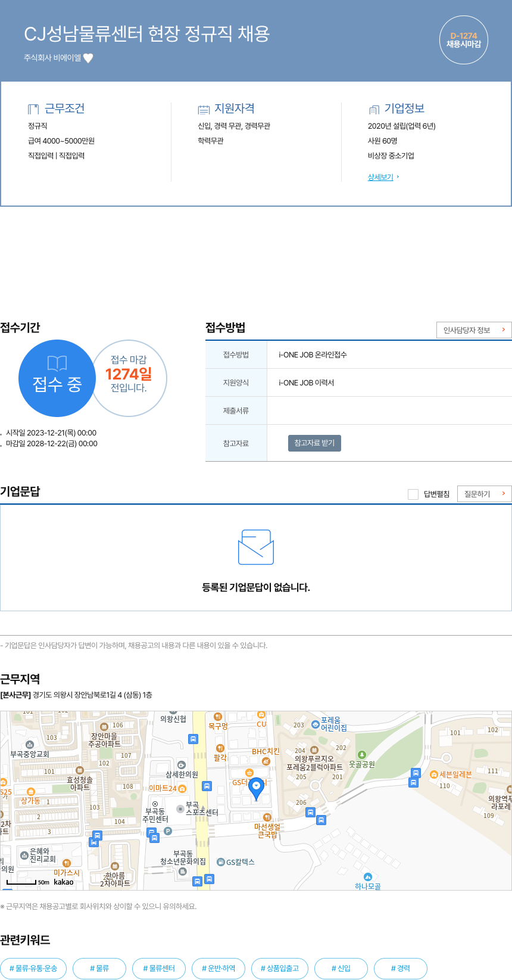This screenshot has width=512, height=980.
Task: Click the i-ONE JOB 이력서 text
Action: coord(306,382)
